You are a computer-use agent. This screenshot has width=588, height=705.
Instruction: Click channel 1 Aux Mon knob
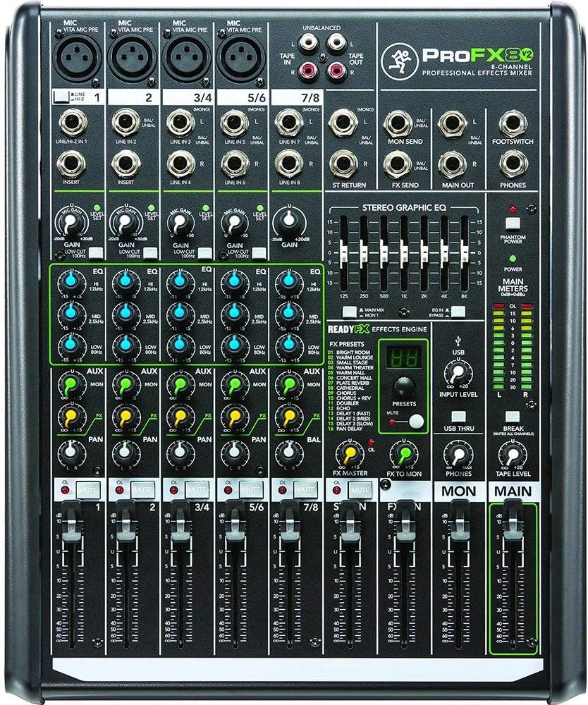71,385
